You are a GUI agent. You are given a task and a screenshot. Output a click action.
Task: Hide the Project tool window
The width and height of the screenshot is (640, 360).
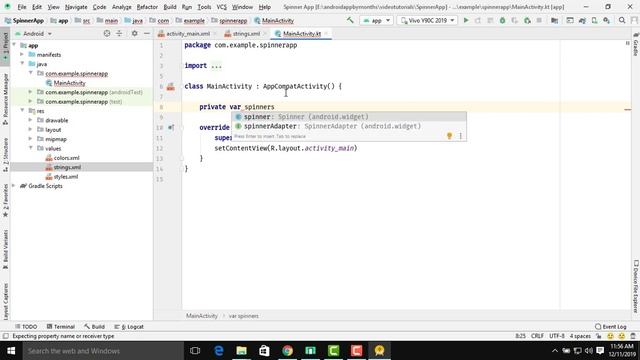click(147, 33)
